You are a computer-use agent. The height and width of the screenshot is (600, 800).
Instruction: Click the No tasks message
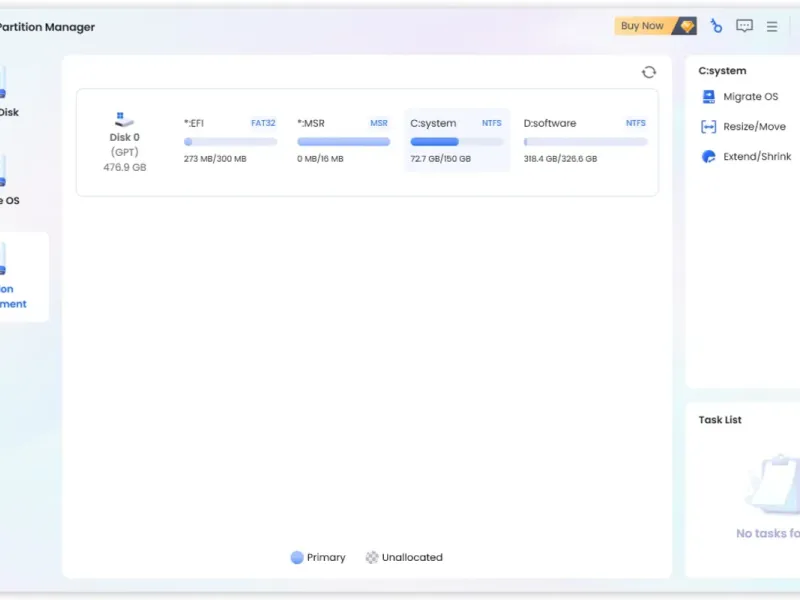pyautogui.click(x=768, y=534)
